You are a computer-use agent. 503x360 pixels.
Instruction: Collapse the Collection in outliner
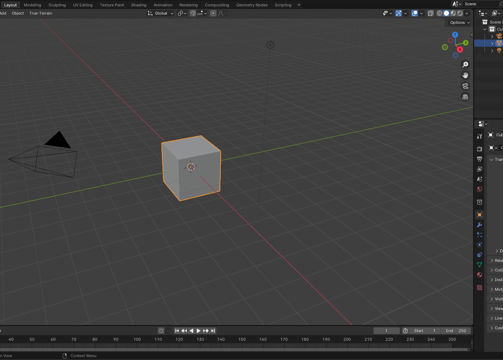485,29
